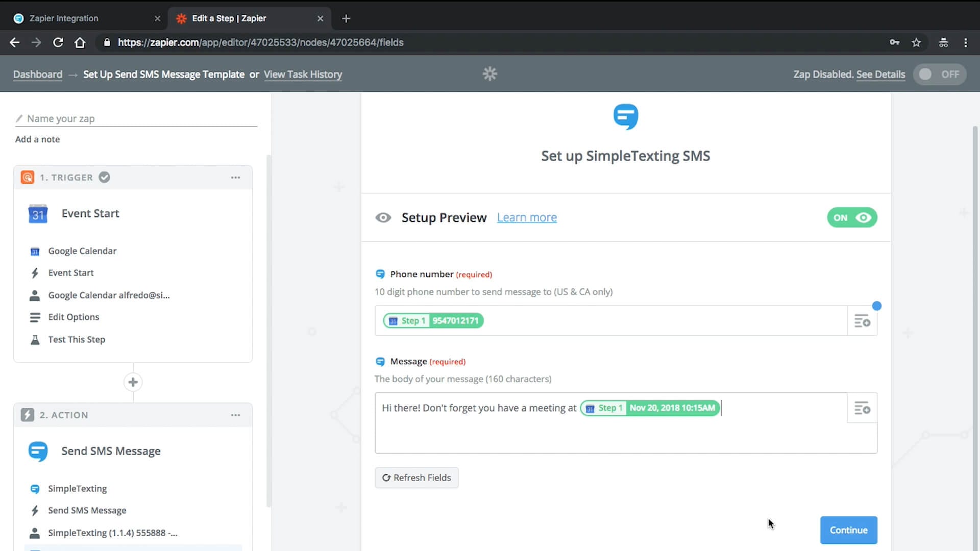Go back with browser back arrow
This screenshot has height=551, width=980.
pyautogui.click(x=15, y=42)
